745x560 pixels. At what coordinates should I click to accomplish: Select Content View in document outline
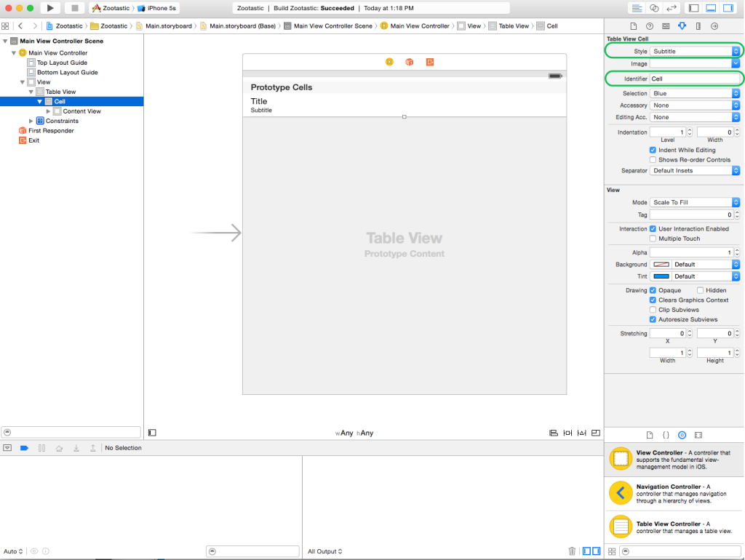pos(81,111)
